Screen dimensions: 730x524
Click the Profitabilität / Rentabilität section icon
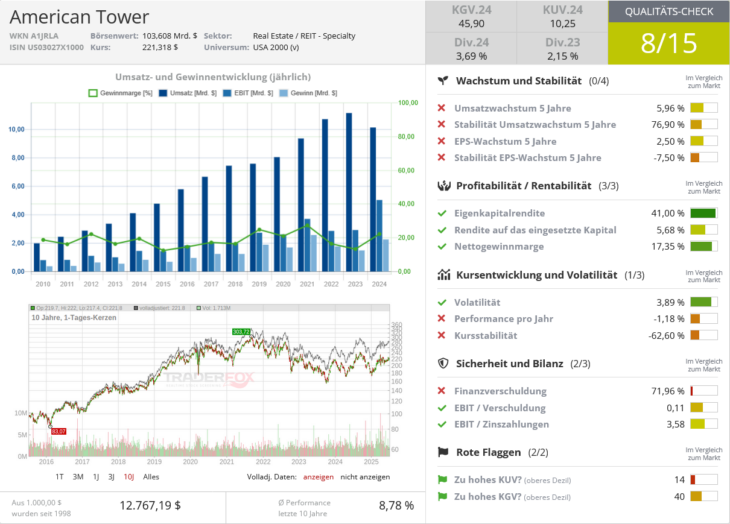[444, 186]
